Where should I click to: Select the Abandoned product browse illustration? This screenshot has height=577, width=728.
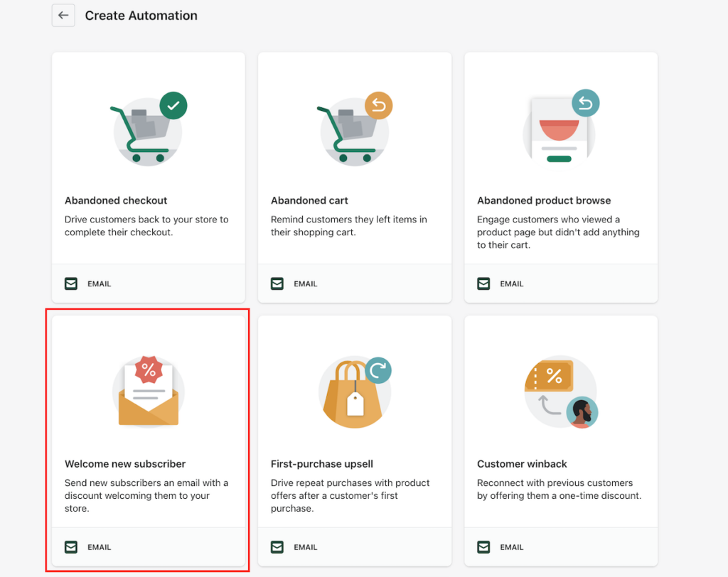561,129
